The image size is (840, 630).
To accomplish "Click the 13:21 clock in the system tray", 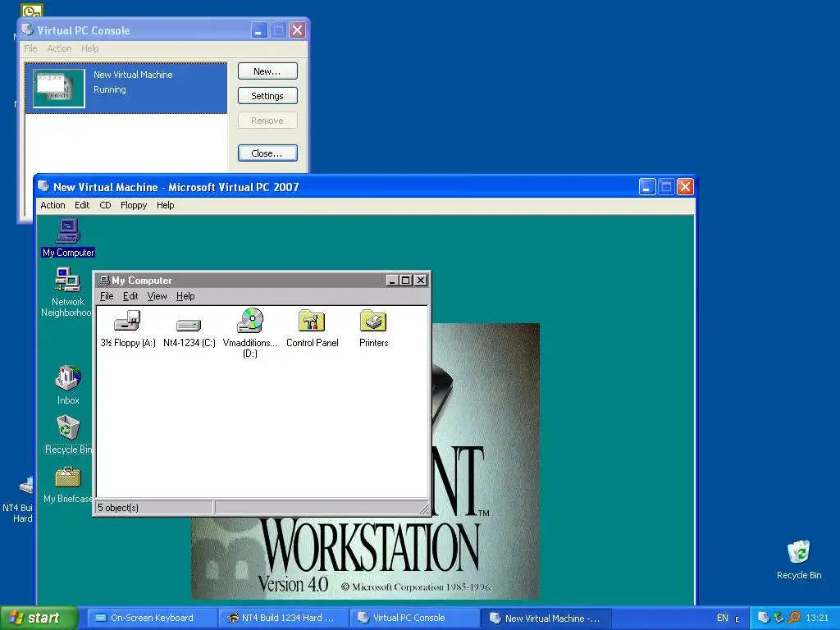I will 817,618.
